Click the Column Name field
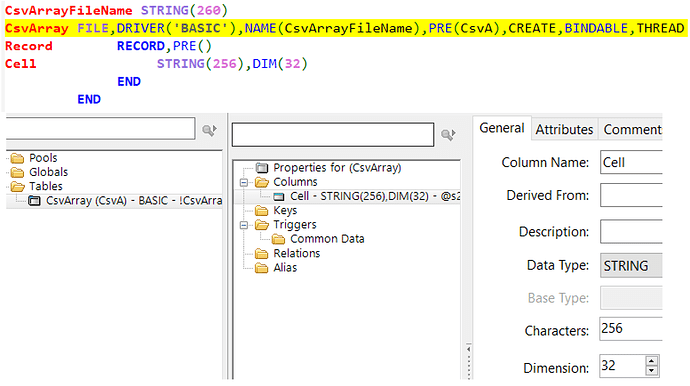This screenshot has width=690, height=386. click(x=631, y=162)
